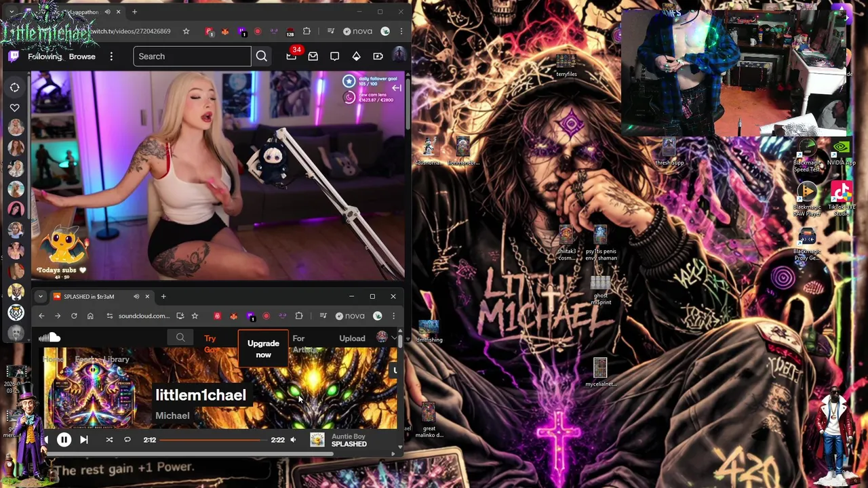This screenshot has width=868, height=488.
Task: Click the SoundCloud cloud logo
Action: click(50, 338)
